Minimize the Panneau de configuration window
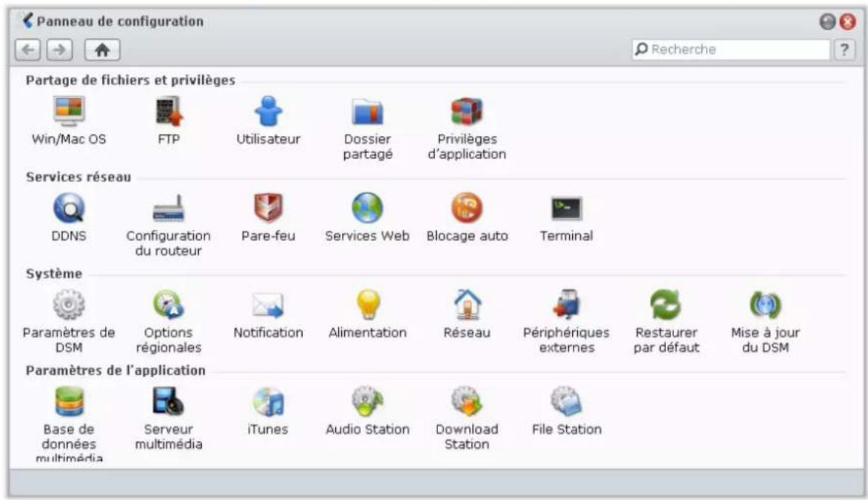 click(827, 21)
